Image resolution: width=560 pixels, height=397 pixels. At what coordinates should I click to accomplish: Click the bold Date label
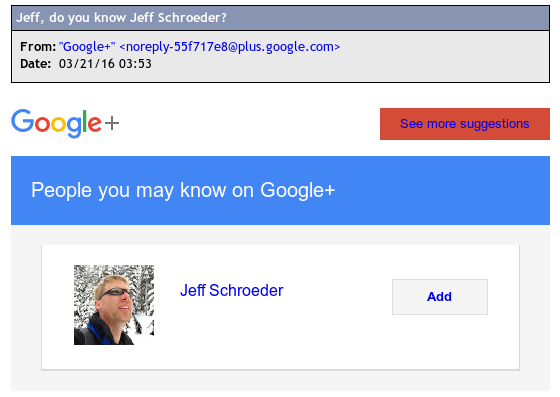(35, 64)
